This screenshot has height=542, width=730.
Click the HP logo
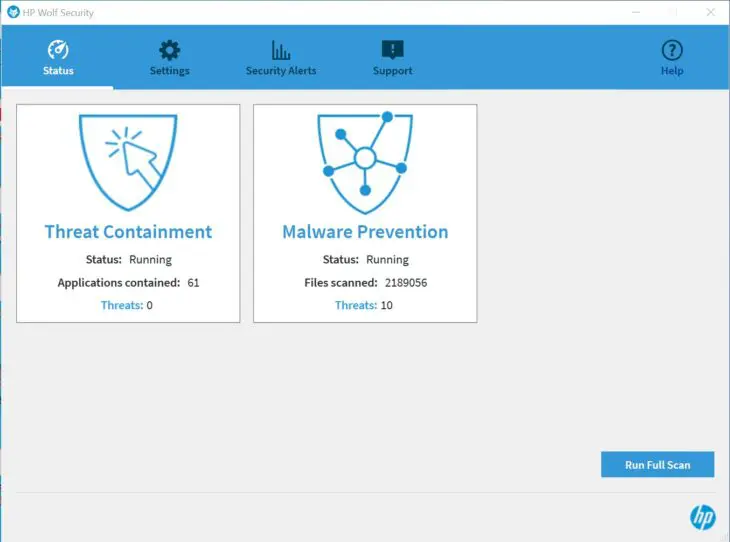[703, 517]
